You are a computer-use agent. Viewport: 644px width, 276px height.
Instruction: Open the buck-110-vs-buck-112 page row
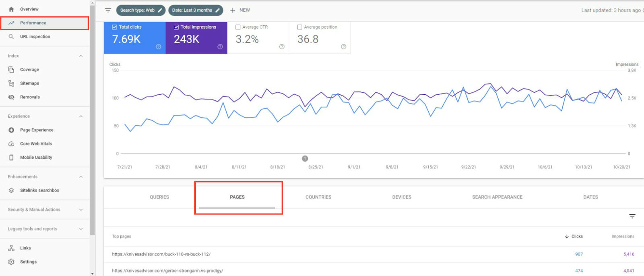[x=161, y=254]
